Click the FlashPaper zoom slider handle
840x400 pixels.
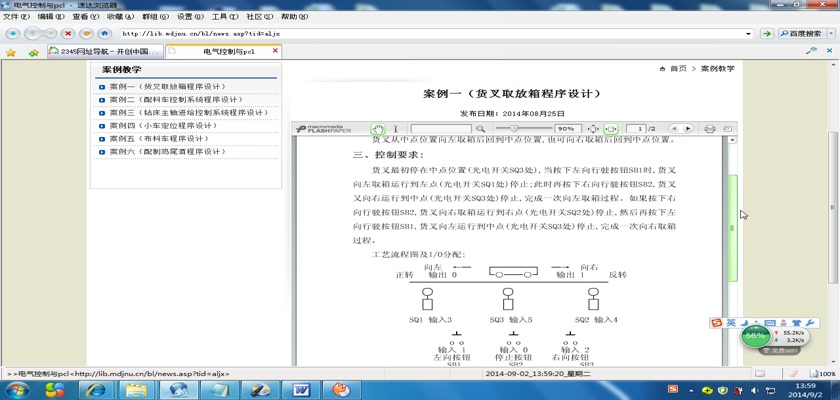pos(514,129)
